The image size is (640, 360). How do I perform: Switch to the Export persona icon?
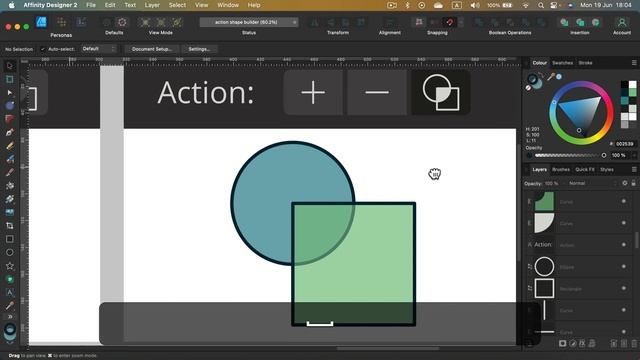pos(81,22)
